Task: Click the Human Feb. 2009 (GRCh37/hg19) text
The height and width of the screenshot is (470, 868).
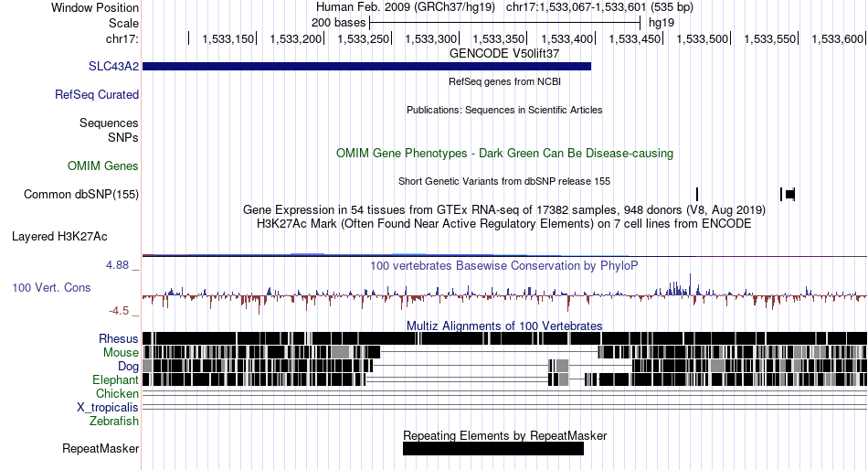Action: (x=405, y=7)
